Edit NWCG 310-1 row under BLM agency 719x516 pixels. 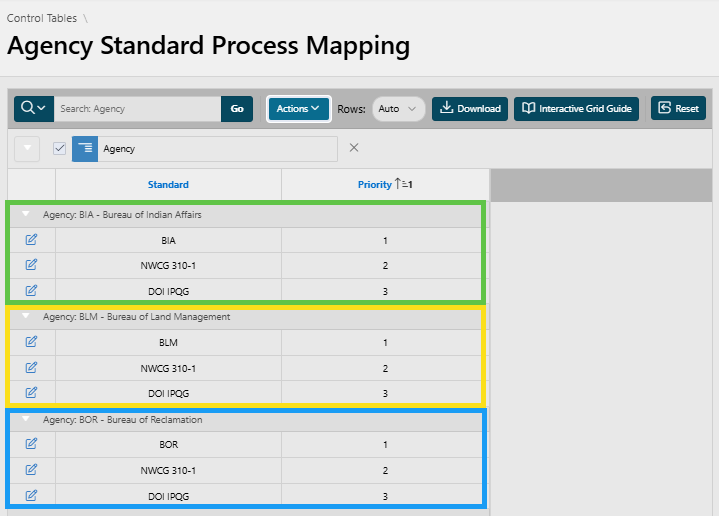(31, 368)
